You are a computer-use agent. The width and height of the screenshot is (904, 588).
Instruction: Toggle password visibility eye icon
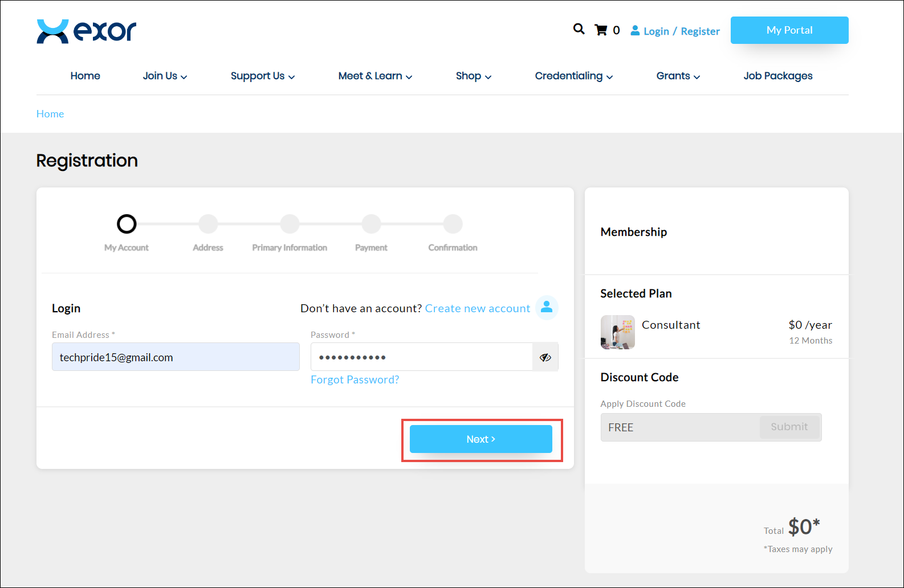(545, 357)
